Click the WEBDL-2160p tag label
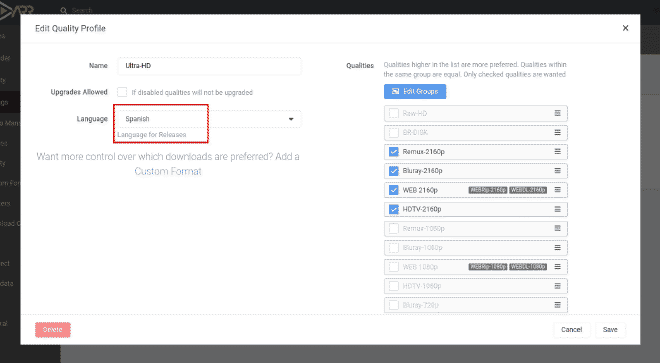The width and height of the screenshot is (660, 363). (x=528, y=190)
